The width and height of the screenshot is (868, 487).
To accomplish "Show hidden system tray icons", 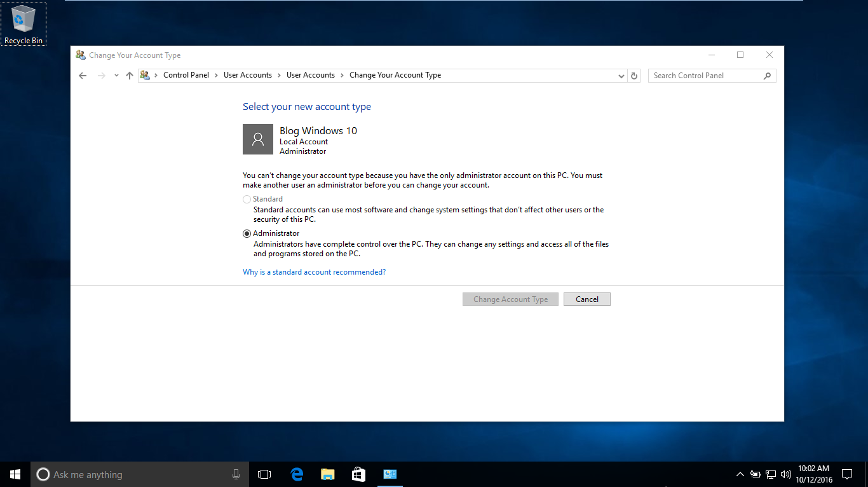I will click(x=740, y=474).
